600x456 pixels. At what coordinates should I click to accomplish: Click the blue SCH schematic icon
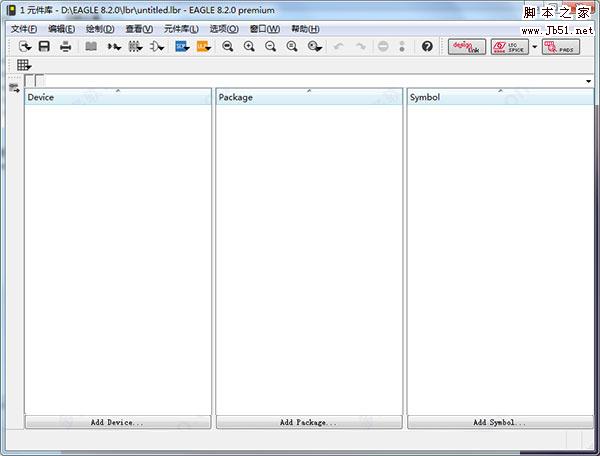[182, 47]
